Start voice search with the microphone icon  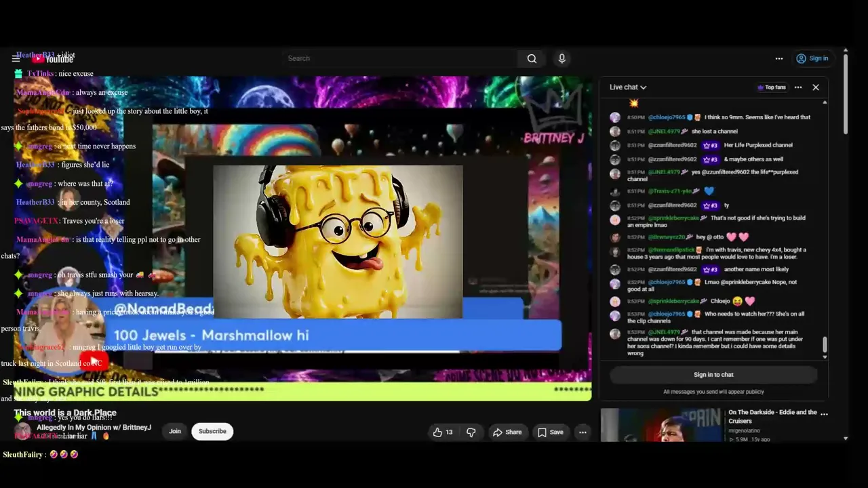click(561, 58)
